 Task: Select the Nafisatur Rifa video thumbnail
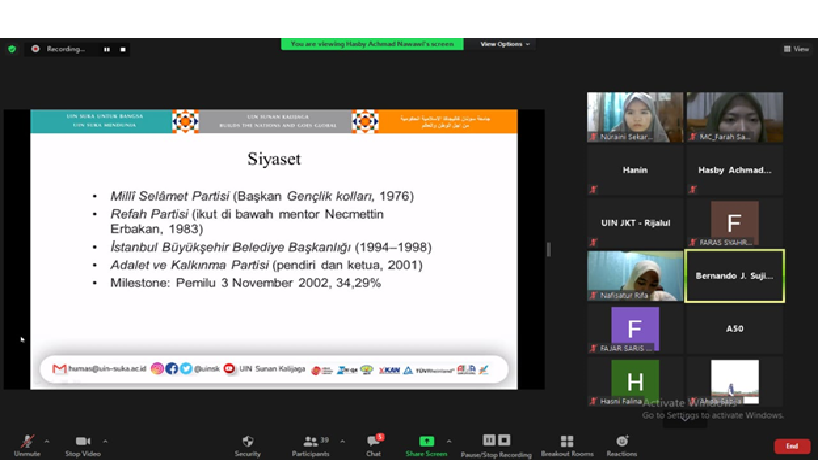(x=635, y=276)
